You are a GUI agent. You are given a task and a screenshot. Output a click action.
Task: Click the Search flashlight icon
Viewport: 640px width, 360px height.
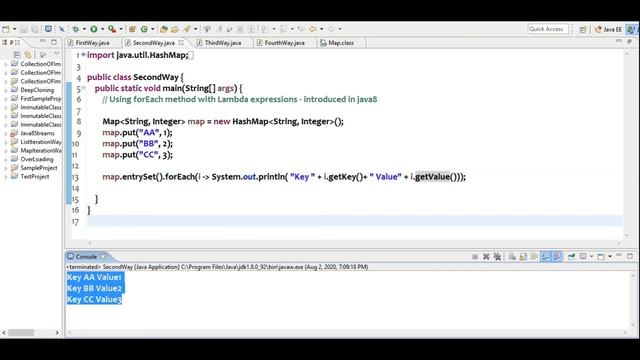tap(187, 29)
